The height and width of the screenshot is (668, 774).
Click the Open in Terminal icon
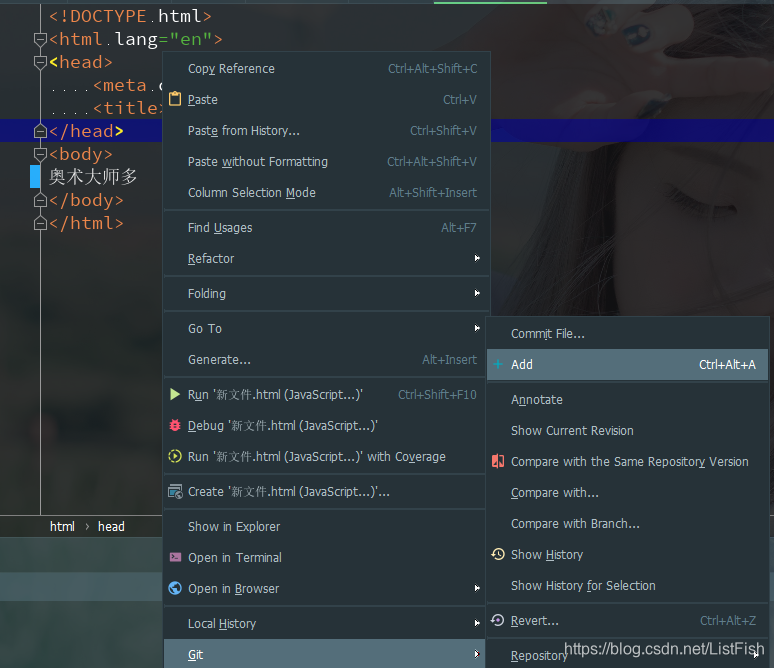175,557
